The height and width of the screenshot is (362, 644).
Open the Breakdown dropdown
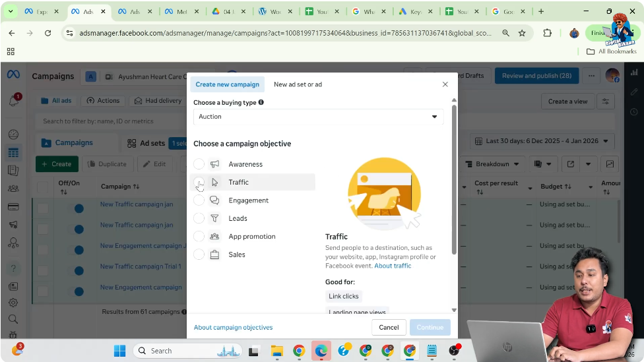492,164
